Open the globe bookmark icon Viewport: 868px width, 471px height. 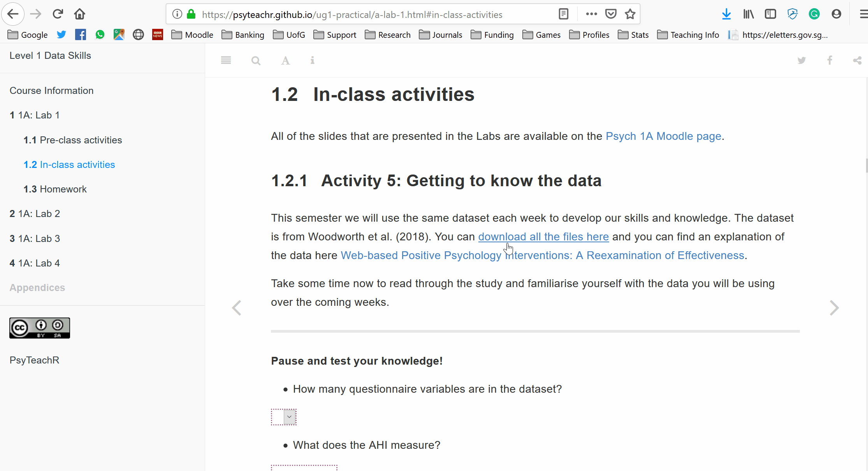coord(138,35)
